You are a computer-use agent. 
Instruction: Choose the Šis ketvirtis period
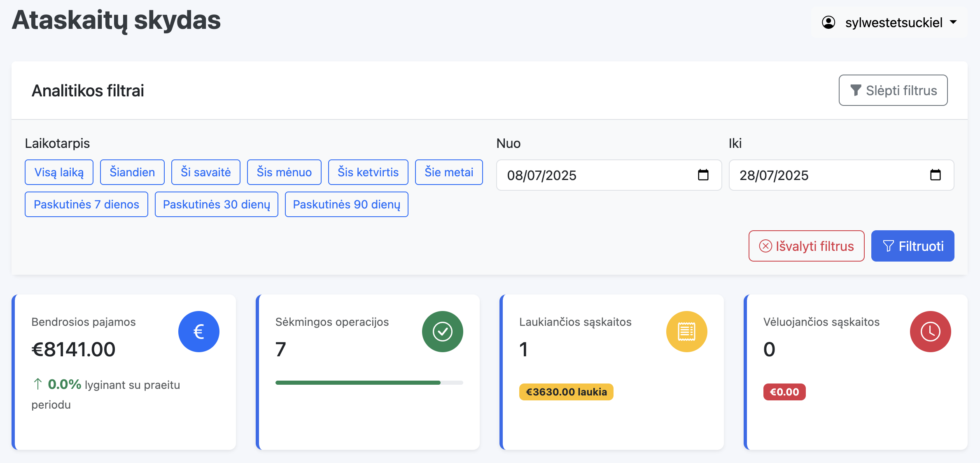coord(368,172)
